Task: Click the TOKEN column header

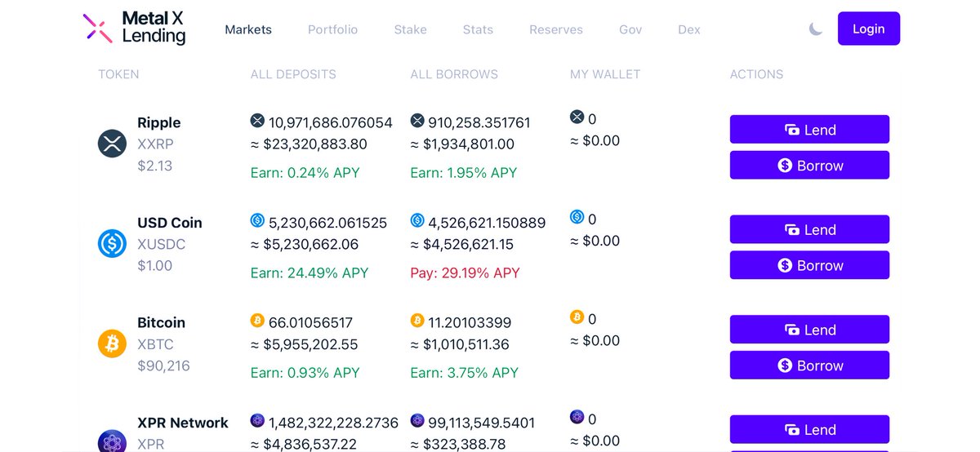Action: (x=118, y=74)
